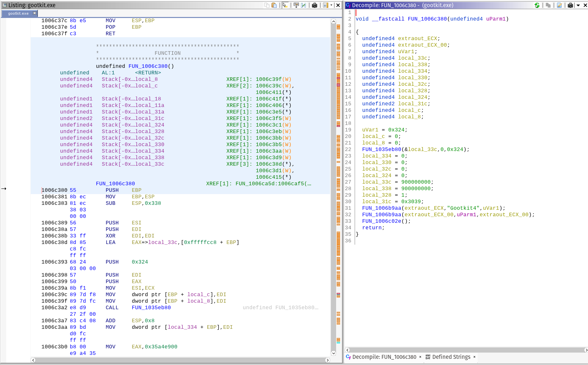Open the Diff View icon in Listing
Viewport: 588px width, 365px height.
304,5
